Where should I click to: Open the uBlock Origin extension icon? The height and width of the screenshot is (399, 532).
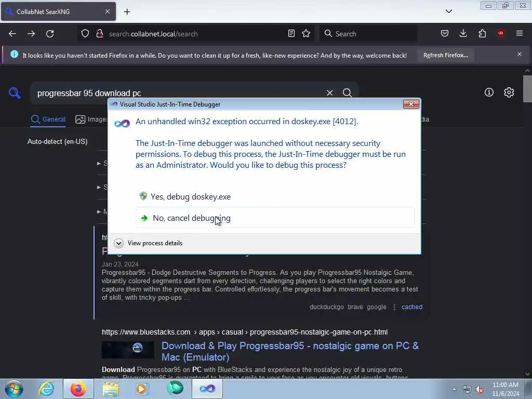[501, 33]
